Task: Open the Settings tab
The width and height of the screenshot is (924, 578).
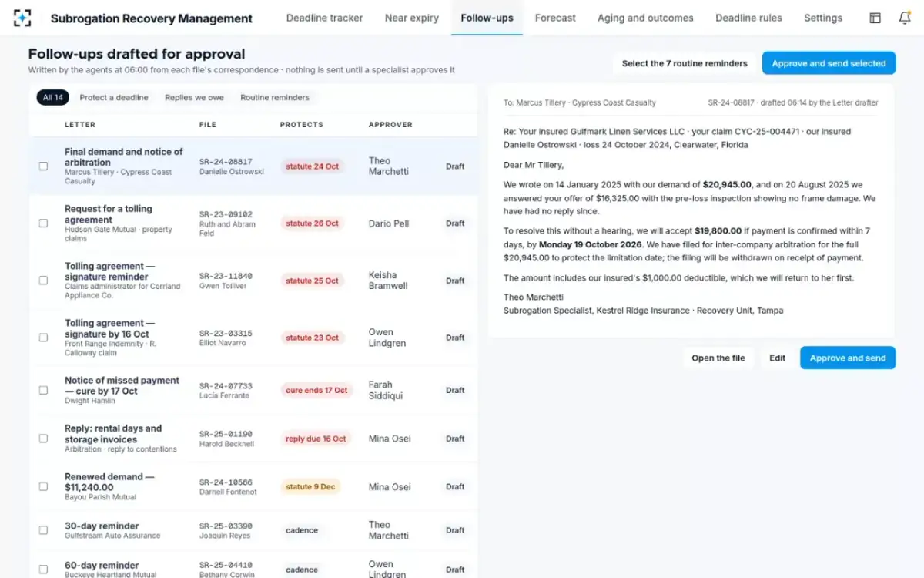Action: (x=823, y=18)
